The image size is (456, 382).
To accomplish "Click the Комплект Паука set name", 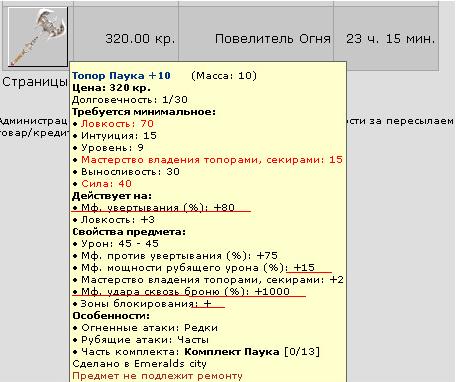I will [232, 352].
